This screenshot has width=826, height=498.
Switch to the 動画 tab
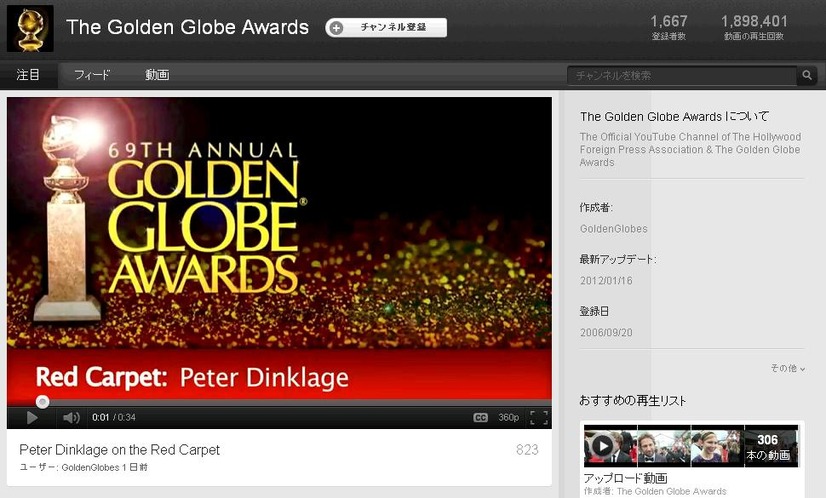click(157, 75)
